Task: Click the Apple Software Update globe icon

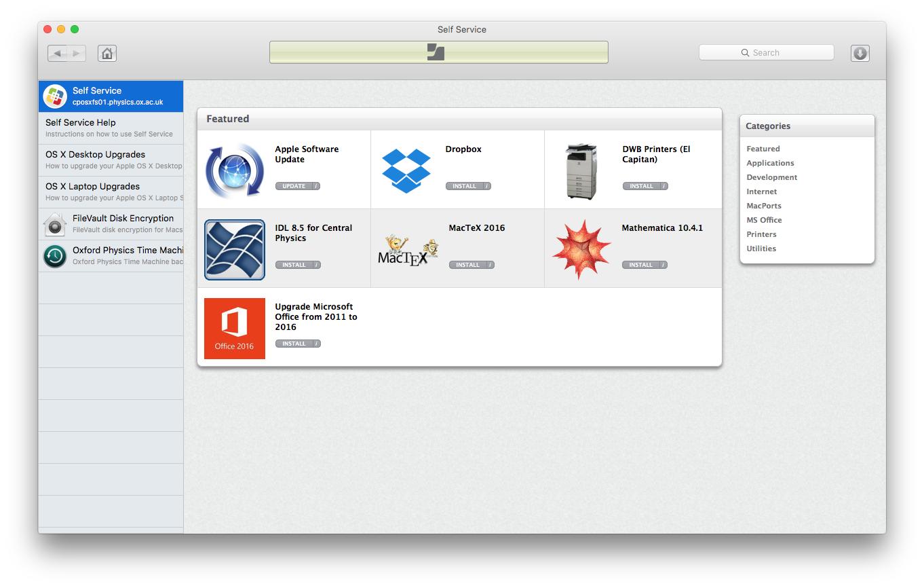Action: pos(235,170)
